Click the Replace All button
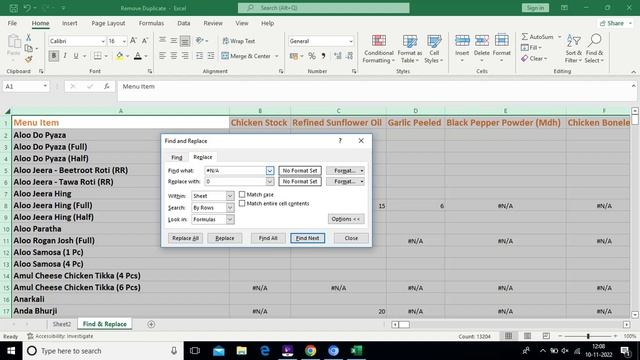The image size is (640, 360). [x=185, y=238]
